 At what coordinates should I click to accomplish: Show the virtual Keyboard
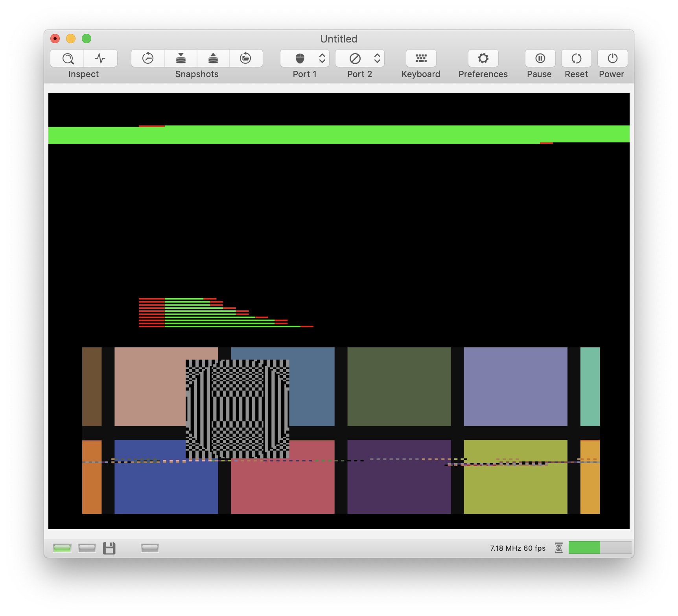pos(421,59)
